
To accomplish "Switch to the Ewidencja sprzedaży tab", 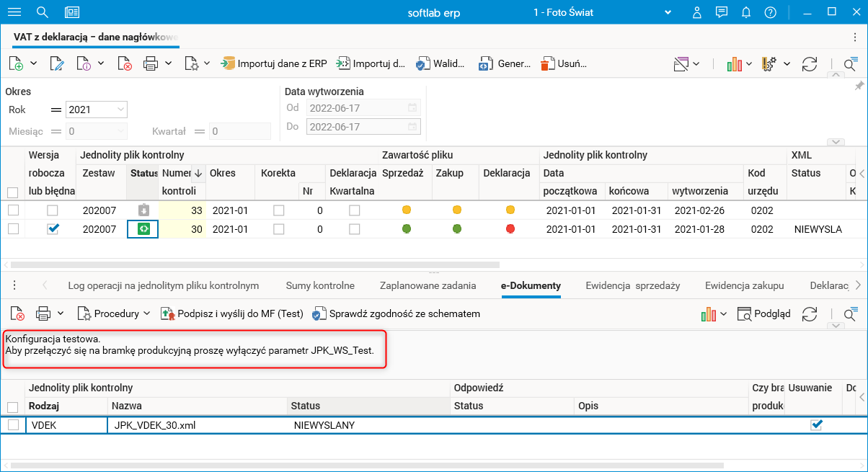I will (x=633, y=285).
